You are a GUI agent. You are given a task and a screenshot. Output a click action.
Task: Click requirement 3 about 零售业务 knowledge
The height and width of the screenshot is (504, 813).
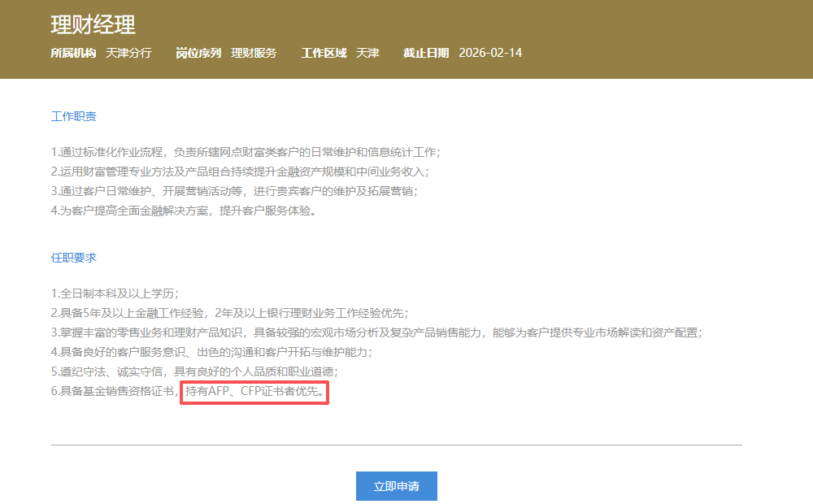(x=376, y=332)
